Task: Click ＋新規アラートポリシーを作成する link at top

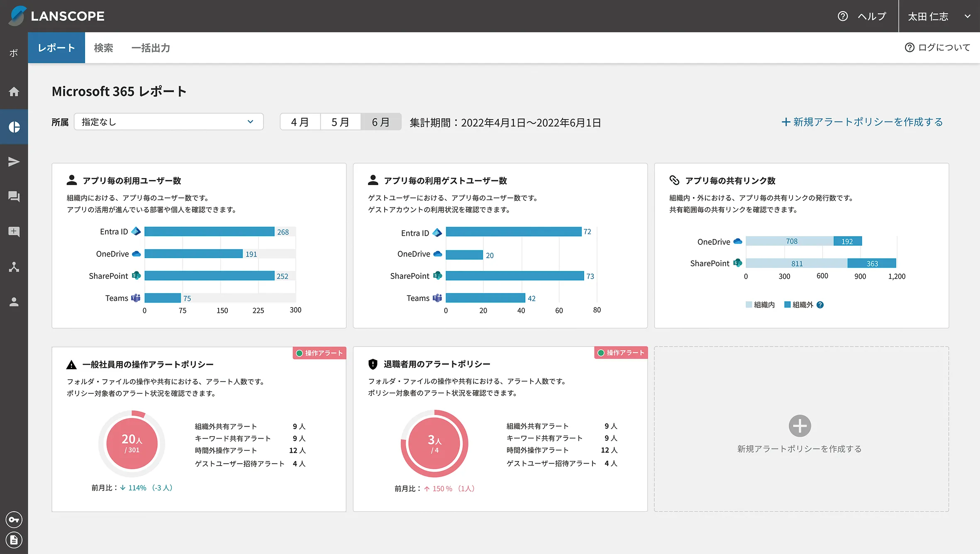Action: pyautogui.click(x=862, y=122)
